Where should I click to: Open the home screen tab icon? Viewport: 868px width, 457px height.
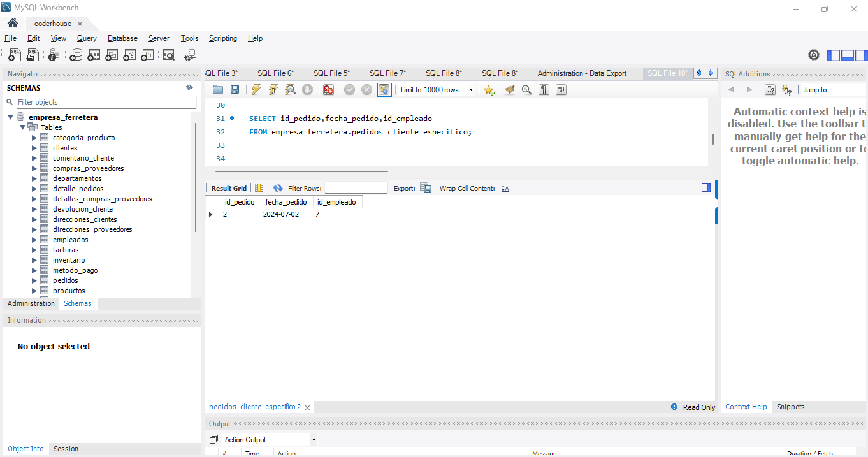pyautogui.click(x=12, y=23)
